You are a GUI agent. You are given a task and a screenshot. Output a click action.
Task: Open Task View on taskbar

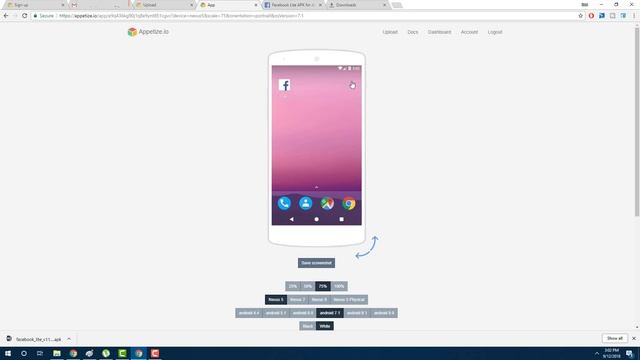(40, 353)
